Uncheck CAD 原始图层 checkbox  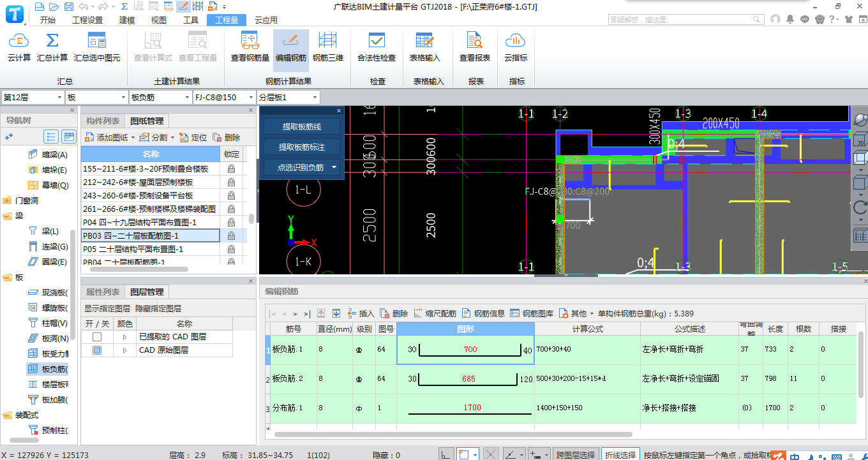click(x=97, y=350)
